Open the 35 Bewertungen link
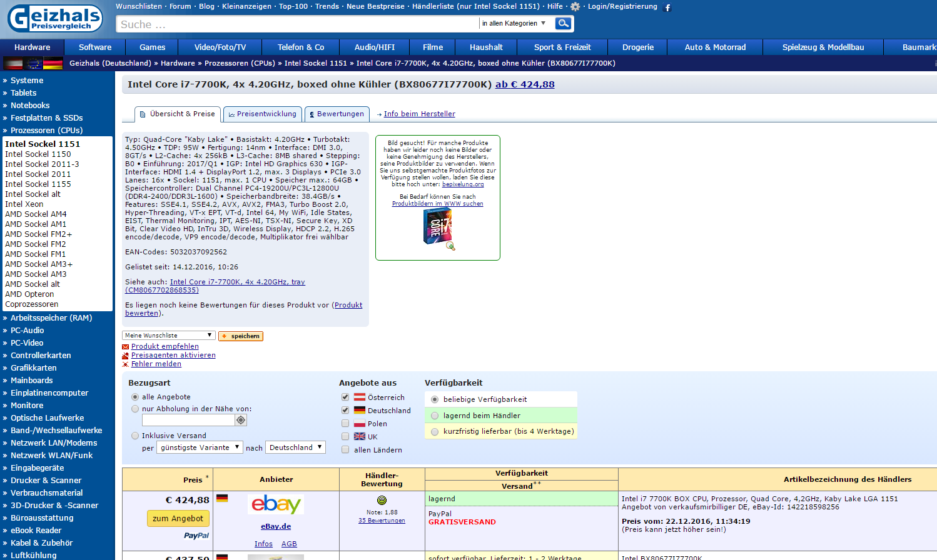Viewport: 937px width, 560px height. click(x=382, y=520)
